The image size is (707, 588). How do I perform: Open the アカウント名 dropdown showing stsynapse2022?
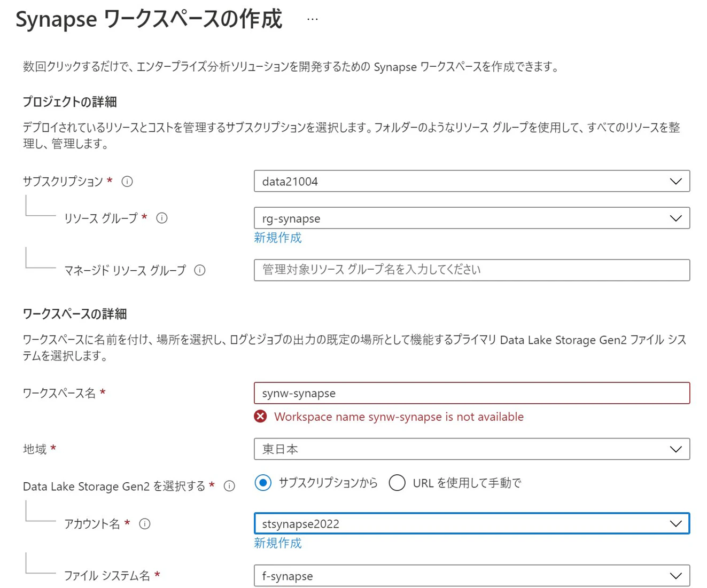472,523
